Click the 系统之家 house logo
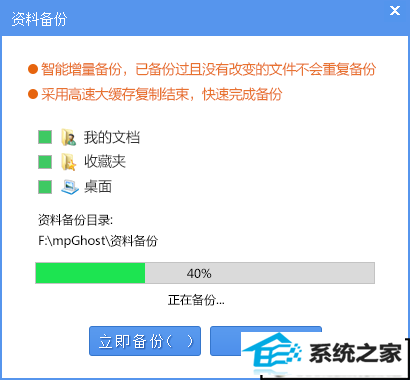 tap(271, 352)
